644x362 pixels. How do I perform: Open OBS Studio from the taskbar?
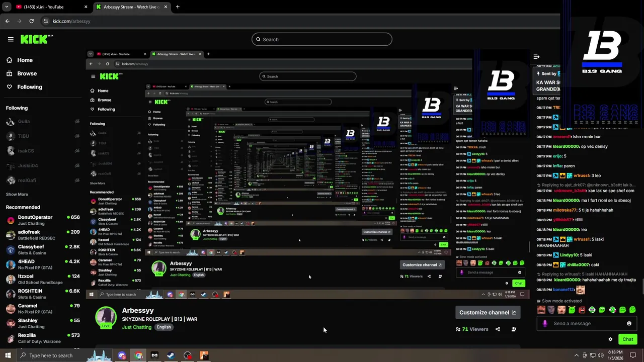187,355
